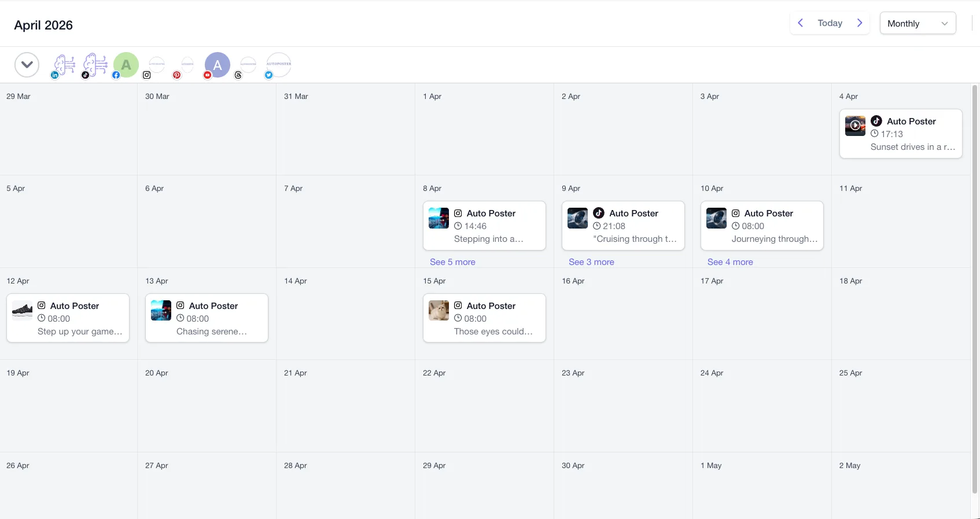Click See 5 more on 8 Apr
The image size is (980, 519).
click(x=452, y=262)
